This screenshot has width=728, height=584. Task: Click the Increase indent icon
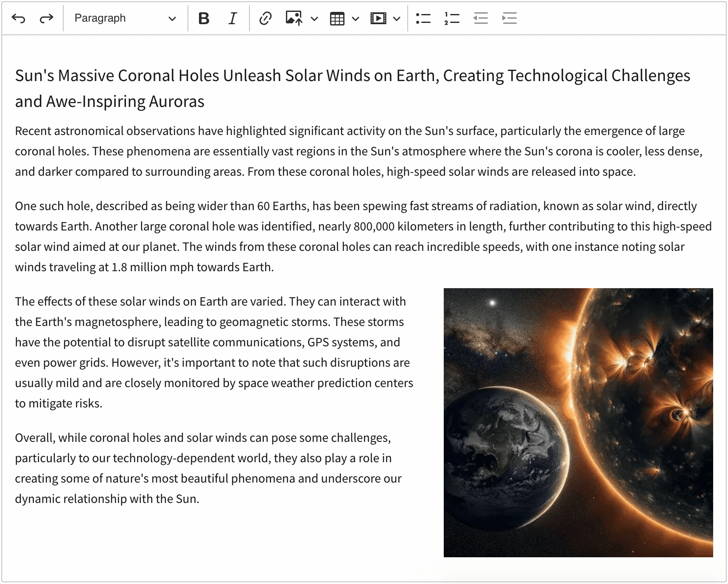(x=509, y=18)
